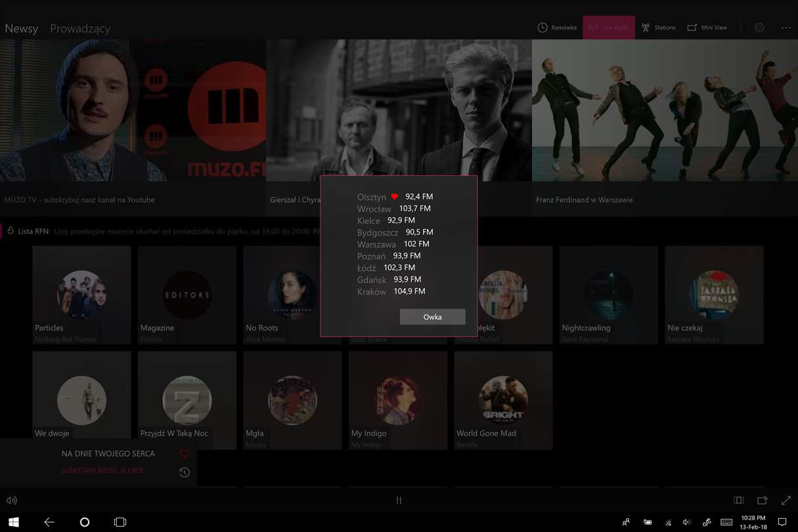Viewport: 798px width, 532px height.
Task: Select Gdańsk 93,9 FM frequency
Action: pyautogui.click(x=389, y=279)
